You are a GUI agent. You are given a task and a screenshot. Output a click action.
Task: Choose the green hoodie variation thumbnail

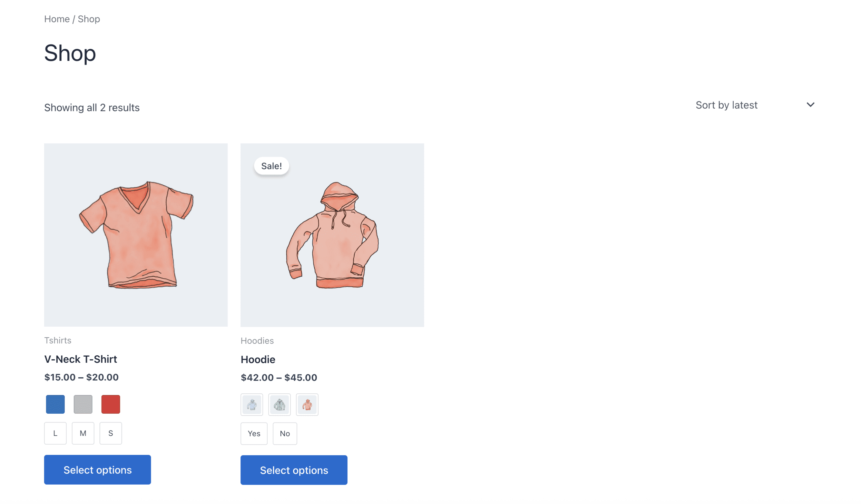tap(279, 405)
